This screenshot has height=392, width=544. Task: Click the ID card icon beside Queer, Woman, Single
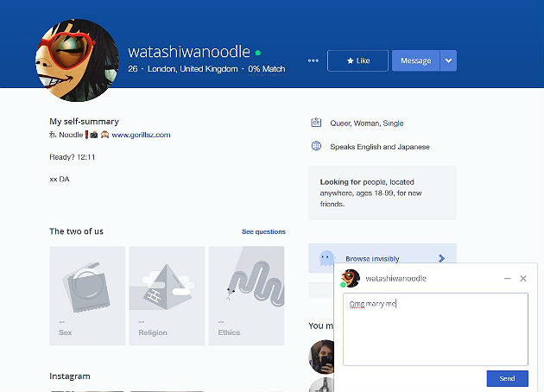click(316, 123)
